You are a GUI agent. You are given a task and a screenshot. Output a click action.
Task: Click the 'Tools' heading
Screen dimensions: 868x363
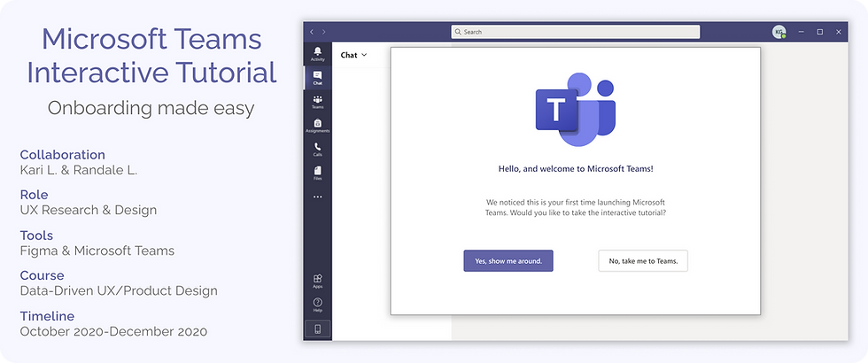pos(36,236)
